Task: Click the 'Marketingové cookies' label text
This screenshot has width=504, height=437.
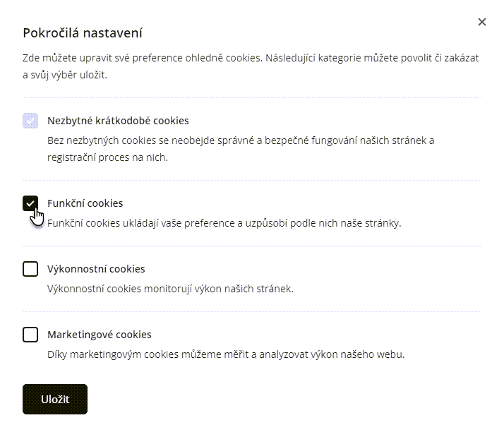Action: point(100,335)
